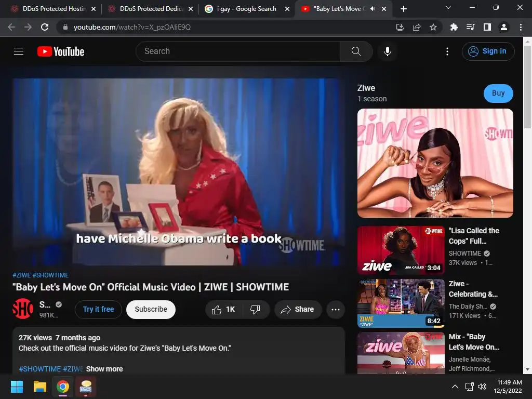This screenshot has width=532, height=399.
Task: Dislike the video with thumbs down
Action: pyautogui.click(x=255, y=310)
